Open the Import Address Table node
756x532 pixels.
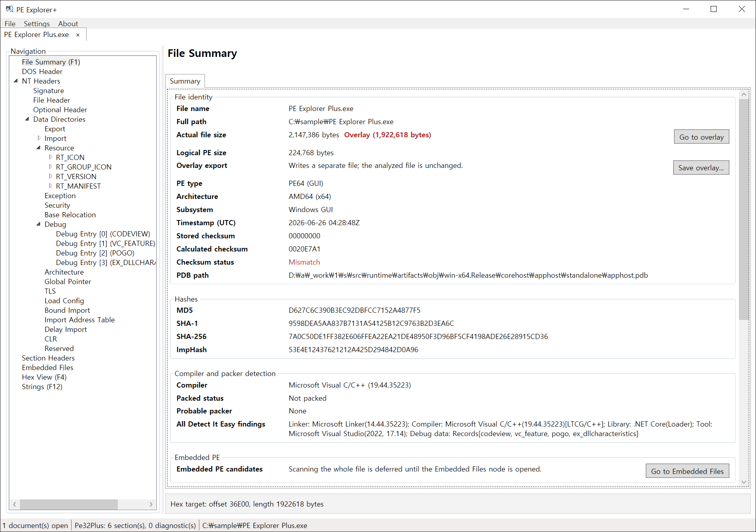tap(80, 320)
